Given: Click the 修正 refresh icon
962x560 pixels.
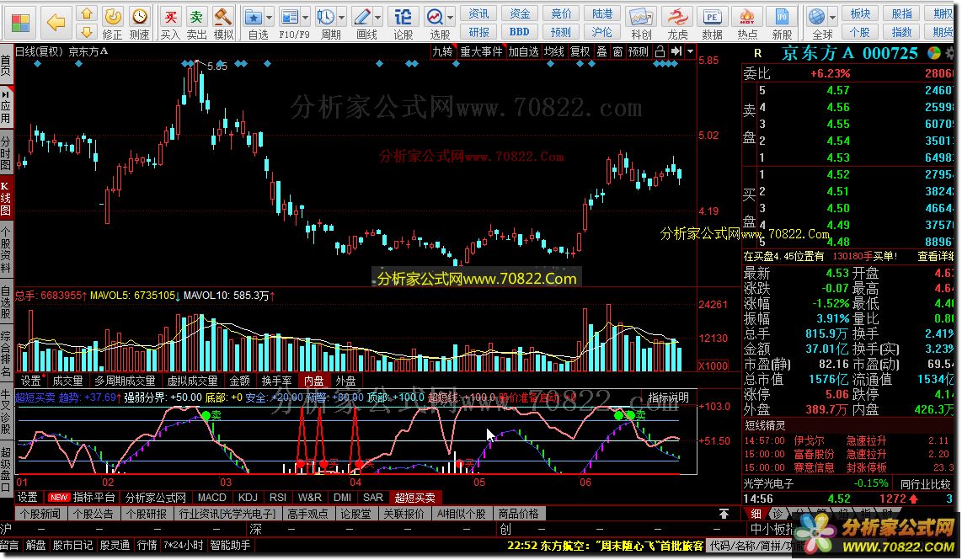Looking at the screenshot, I should click(112, 17).
